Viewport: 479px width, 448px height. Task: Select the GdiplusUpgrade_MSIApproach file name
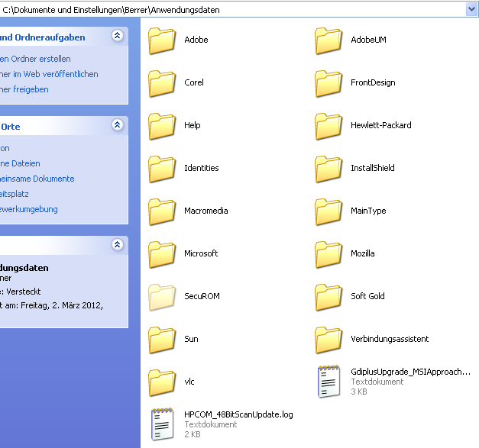click(x=410, y=372)
